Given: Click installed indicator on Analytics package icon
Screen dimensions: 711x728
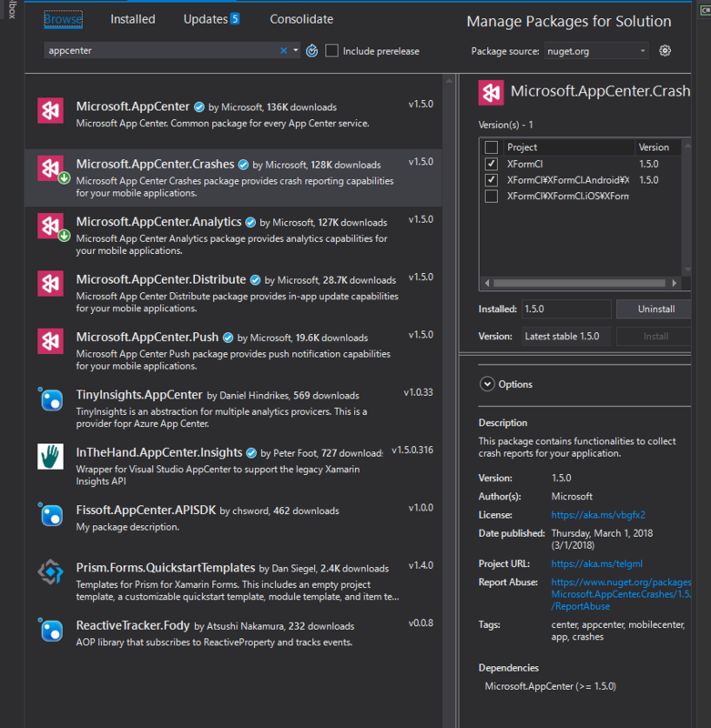Looking at the screenshot, I should point(64,236).
